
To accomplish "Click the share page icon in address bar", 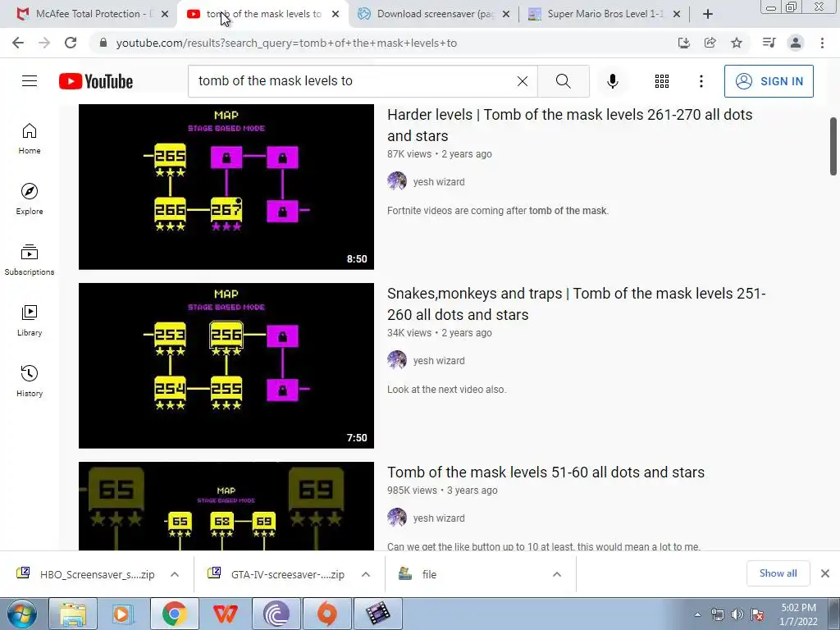I will pyautogui.click(x=710, y=43).
